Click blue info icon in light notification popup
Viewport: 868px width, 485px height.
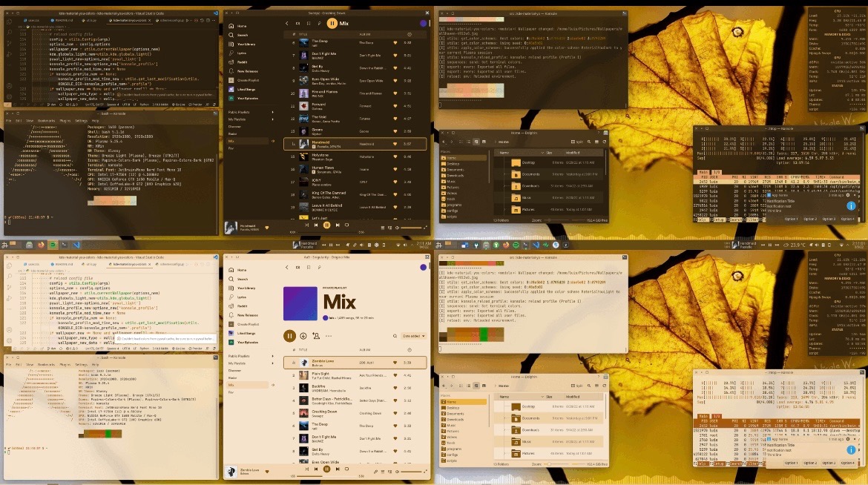coord(851,450)
